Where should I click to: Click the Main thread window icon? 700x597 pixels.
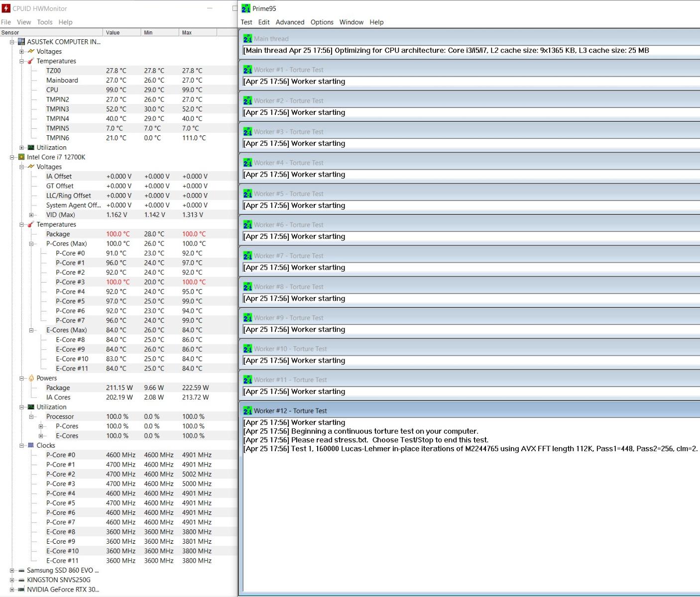click(x=248, y=38)
